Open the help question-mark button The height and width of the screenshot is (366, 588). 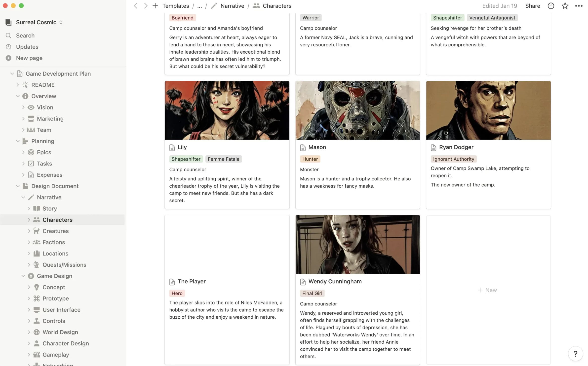pyautogui.click(x=575, y=354)
